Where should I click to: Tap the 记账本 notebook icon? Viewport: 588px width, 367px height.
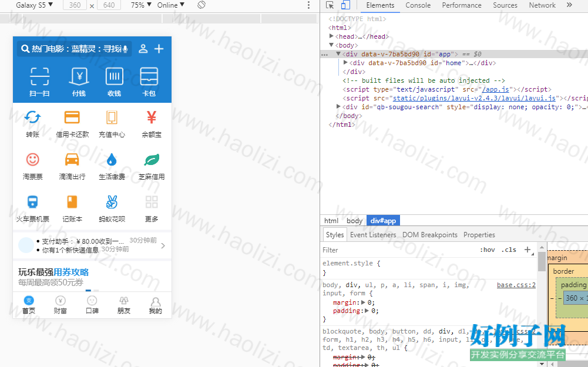[x=72, y=201]
